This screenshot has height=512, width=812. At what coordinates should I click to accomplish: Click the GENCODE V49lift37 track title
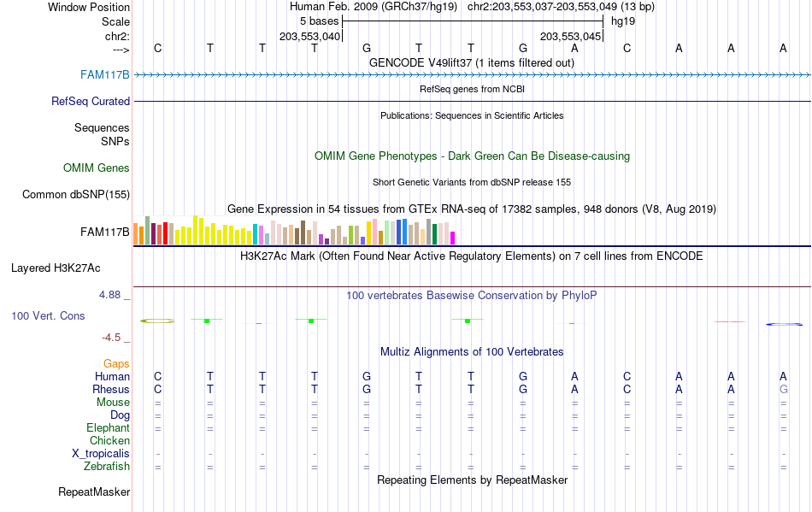[472, 62]
